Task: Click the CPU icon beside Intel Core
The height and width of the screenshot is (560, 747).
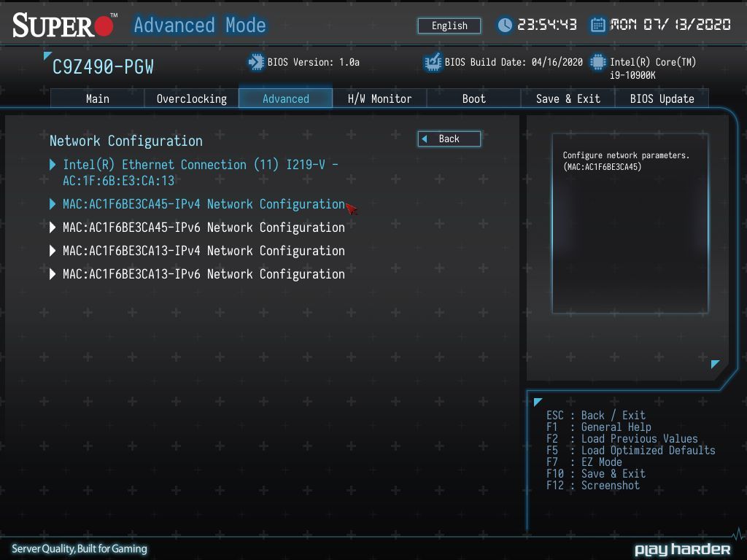Action: (x=598, y=62)
